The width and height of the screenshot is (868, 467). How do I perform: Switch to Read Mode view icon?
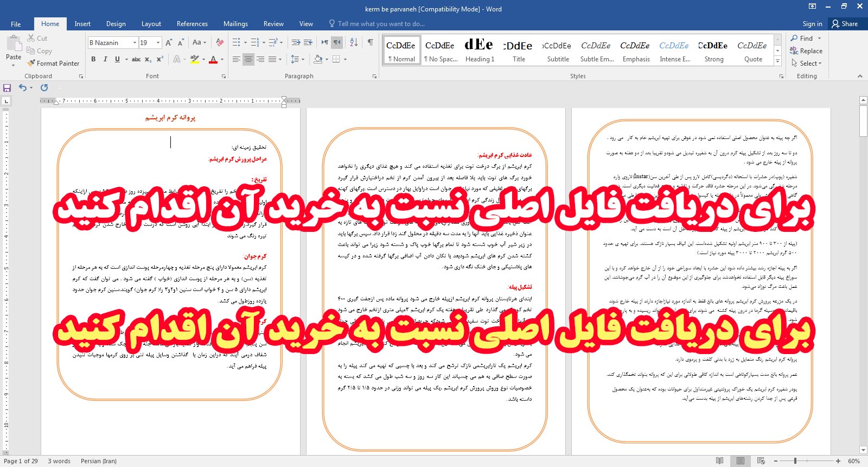point(719,461)
